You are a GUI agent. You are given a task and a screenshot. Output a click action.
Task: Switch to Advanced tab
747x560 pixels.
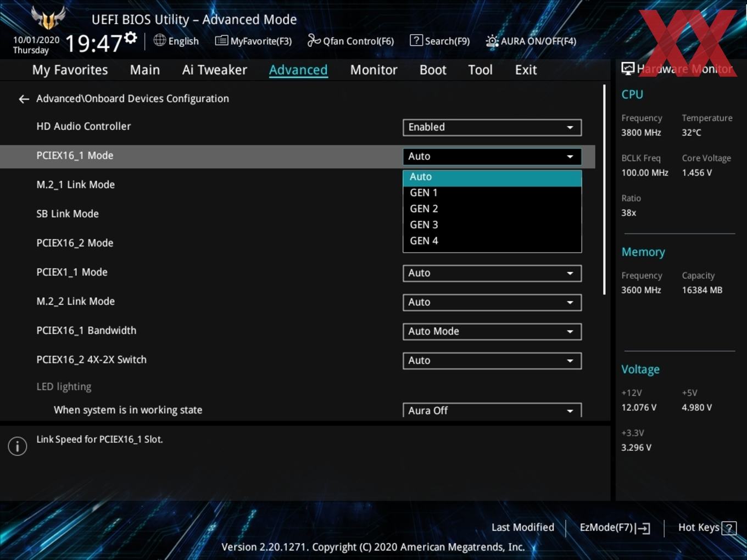click(x=298, y=70)
